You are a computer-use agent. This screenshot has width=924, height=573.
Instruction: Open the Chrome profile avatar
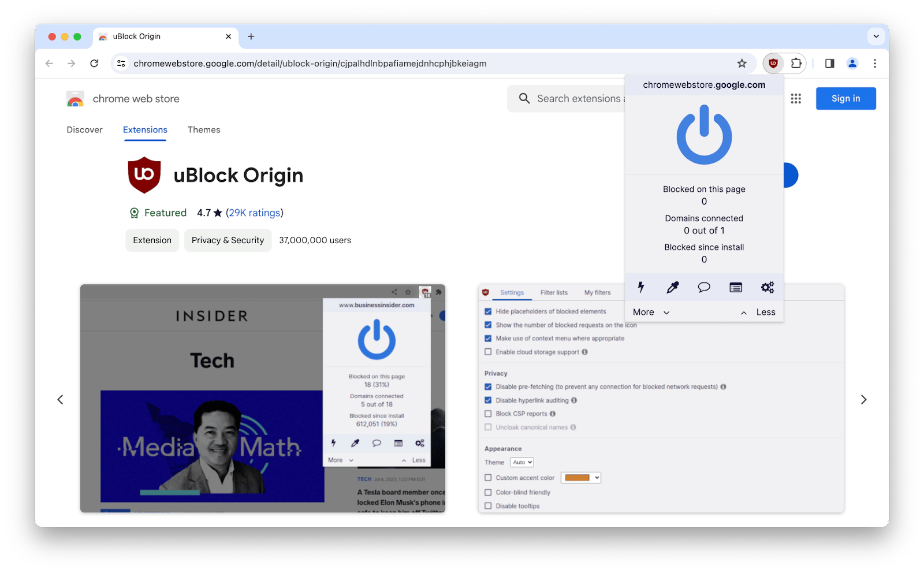click(x=852, y=64)
